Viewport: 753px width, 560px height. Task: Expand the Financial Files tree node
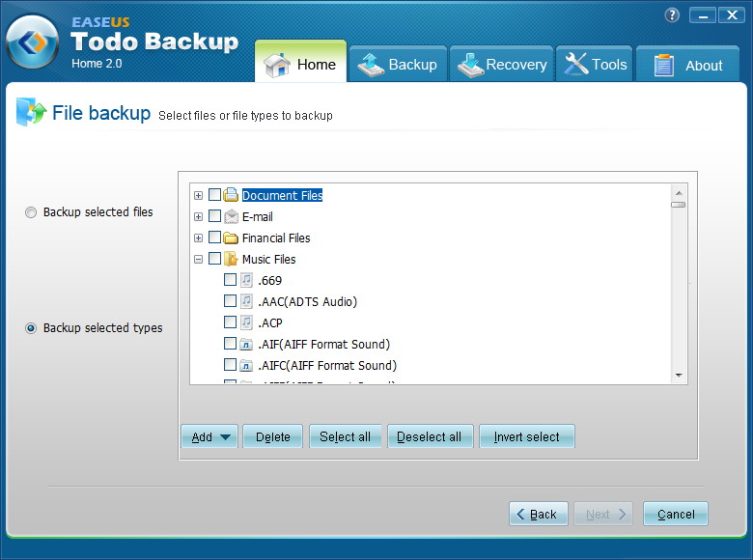(x=198, y=238)
